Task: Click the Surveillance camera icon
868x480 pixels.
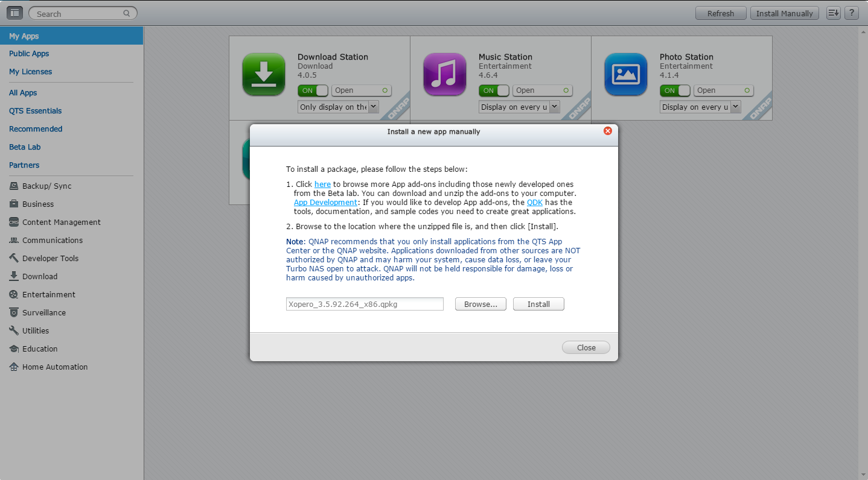Action: [13, 312]
